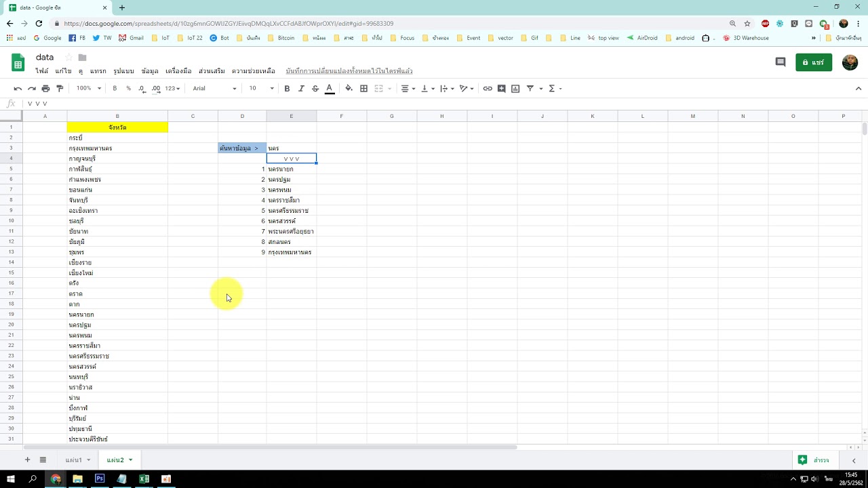Open the เครื่องมือ menu
This screenshot has width=868, height=488.
(178, 71)
